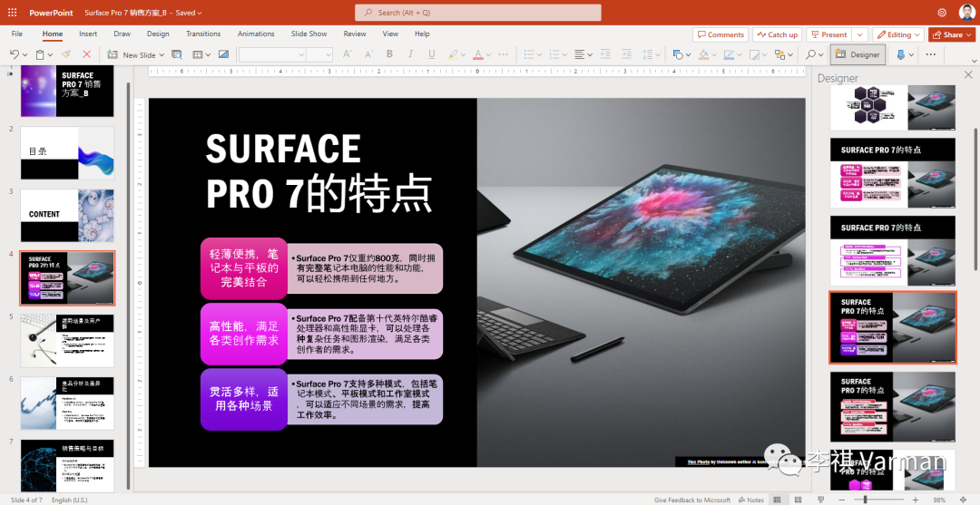
Task: Close the Designer pane
Action: [968, 75]
